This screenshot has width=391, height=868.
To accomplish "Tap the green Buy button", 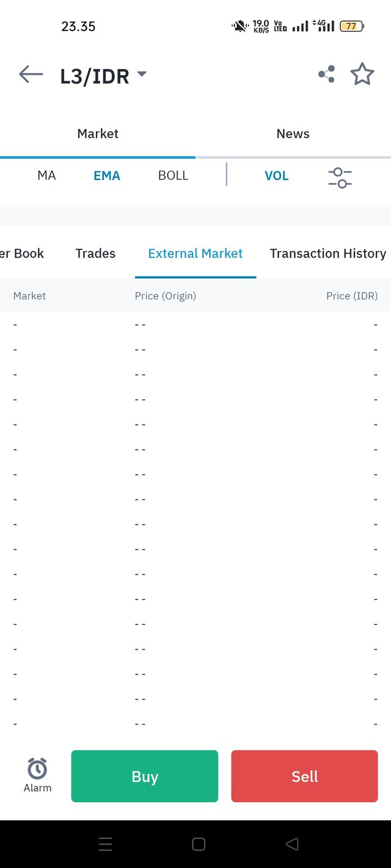I will (145, 776).
